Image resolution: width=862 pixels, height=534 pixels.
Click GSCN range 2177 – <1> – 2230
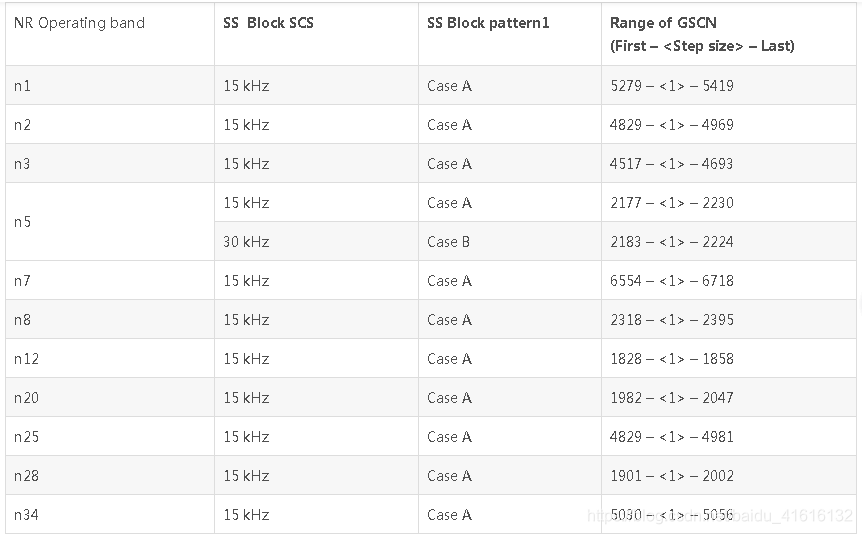pyautogui.click(x=671, y=203)
